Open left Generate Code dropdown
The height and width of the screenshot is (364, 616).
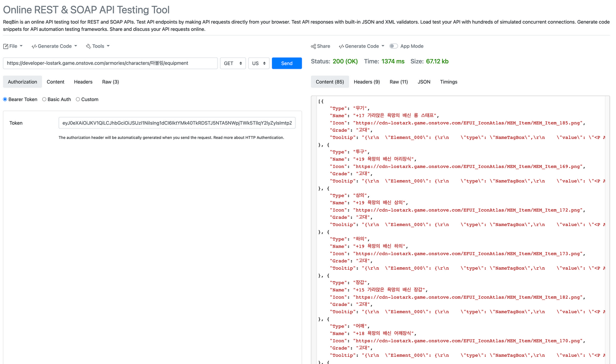tap(54, 46)
